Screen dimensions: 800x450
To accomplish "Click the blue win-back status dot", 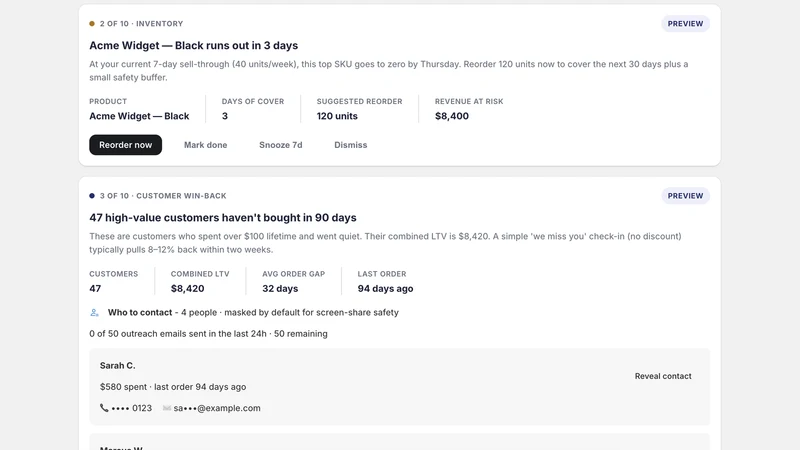I will (x=92, y=196).
